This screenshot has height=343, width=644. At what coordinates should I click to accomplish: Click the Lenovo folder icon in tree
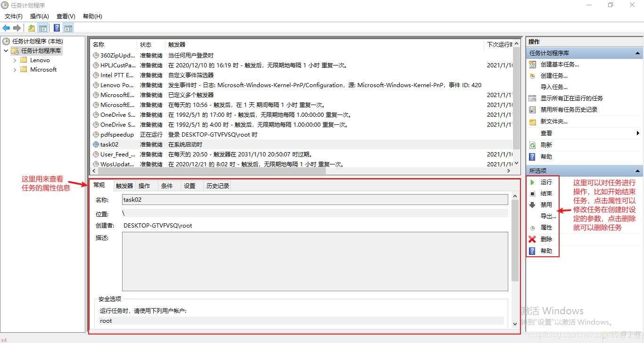tap(24, 60)
